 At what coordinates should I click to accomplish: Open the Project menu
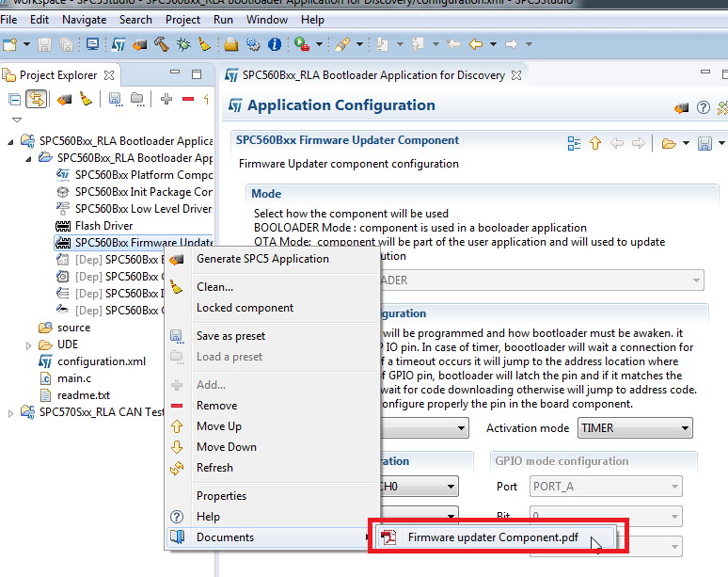coord(182,20)
